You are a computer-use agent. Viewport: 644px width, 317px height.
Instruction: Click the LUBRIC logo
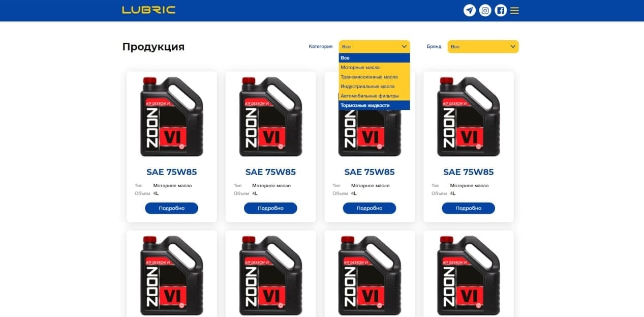tap(148, 10)
